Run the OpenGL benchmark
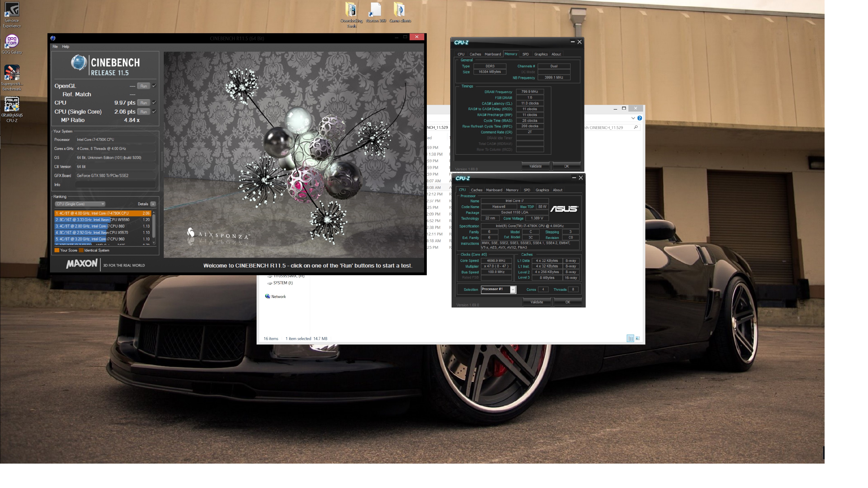Screen dimensions: 868x488 [144, 86]
